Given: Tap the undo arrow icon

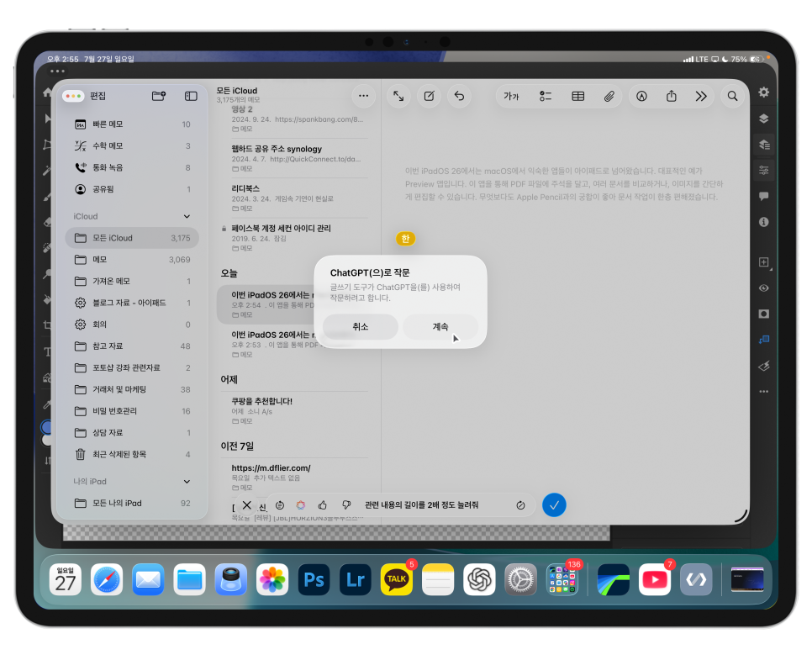Looking at the screenshot, I should coord(459,96).
